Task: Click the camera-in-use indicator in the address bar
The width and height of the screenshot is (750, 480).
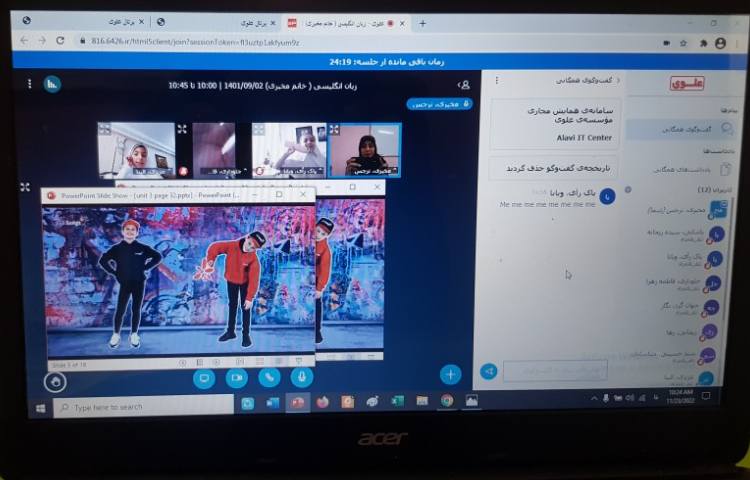Action: pos(666,43)
